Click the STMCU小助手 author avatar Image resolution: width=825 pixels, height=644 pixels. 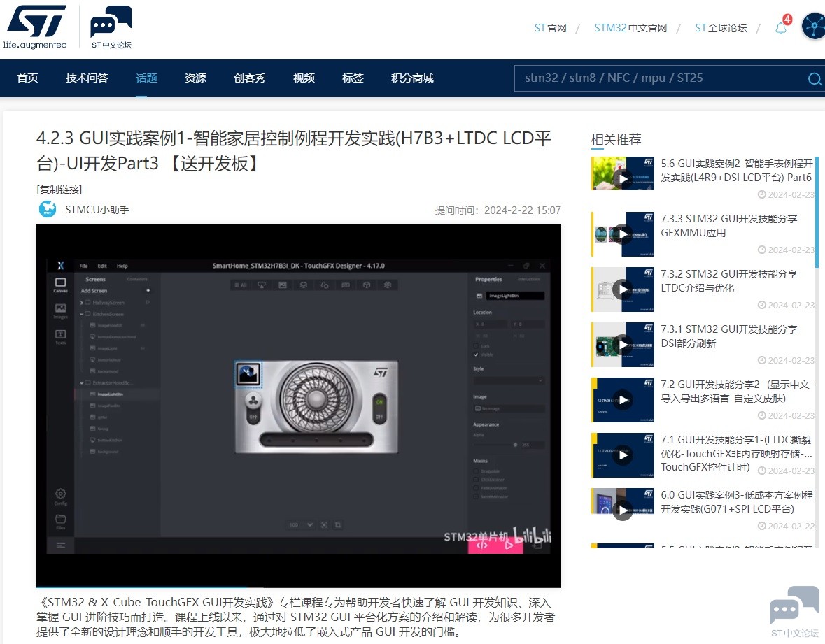pyautogui.click(x=48, y=209)
